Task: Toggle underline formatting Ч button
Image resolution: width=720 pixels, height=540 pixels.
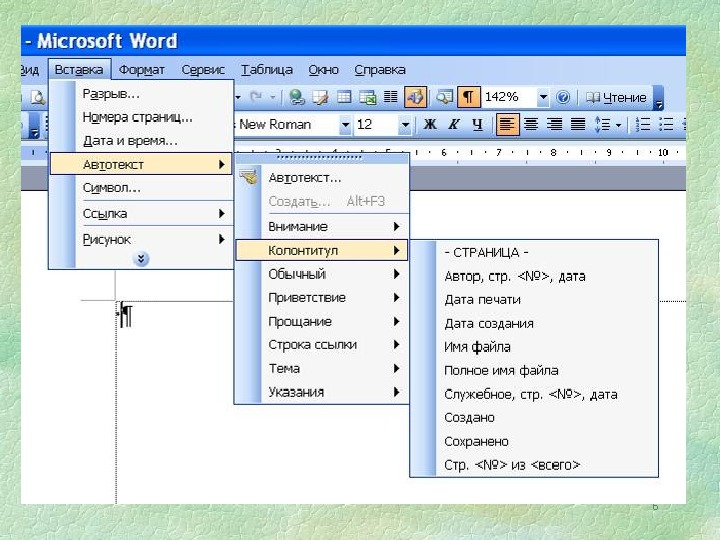Action: pyautogui.click(x=477, y=125)
